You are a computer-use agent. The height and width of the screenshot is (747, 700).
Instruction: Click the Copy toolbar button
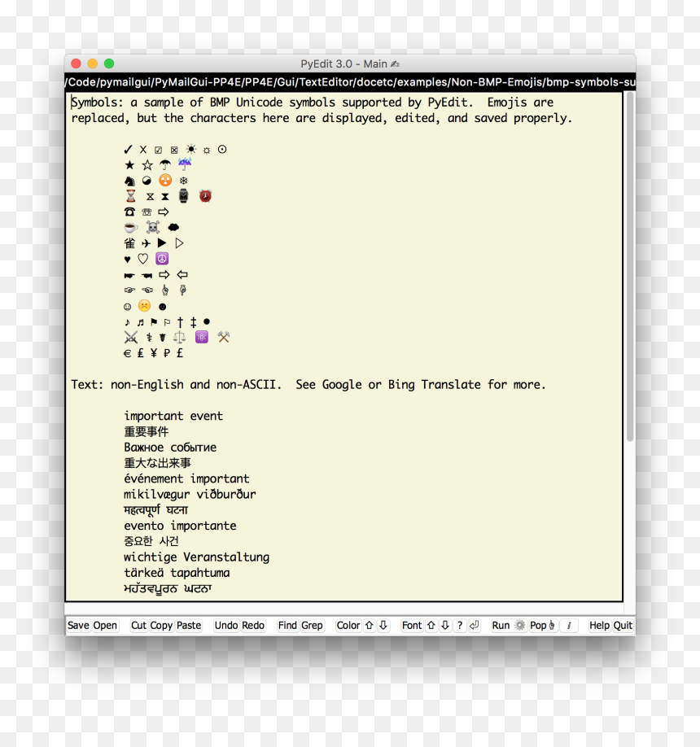click(161, 626)
